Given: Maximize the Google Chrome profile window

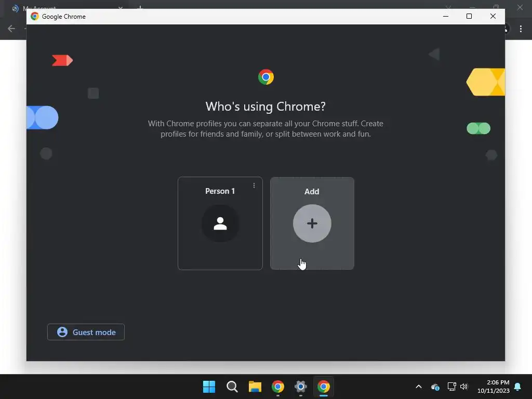Looking at the screenshot, I should pos(469,16).
